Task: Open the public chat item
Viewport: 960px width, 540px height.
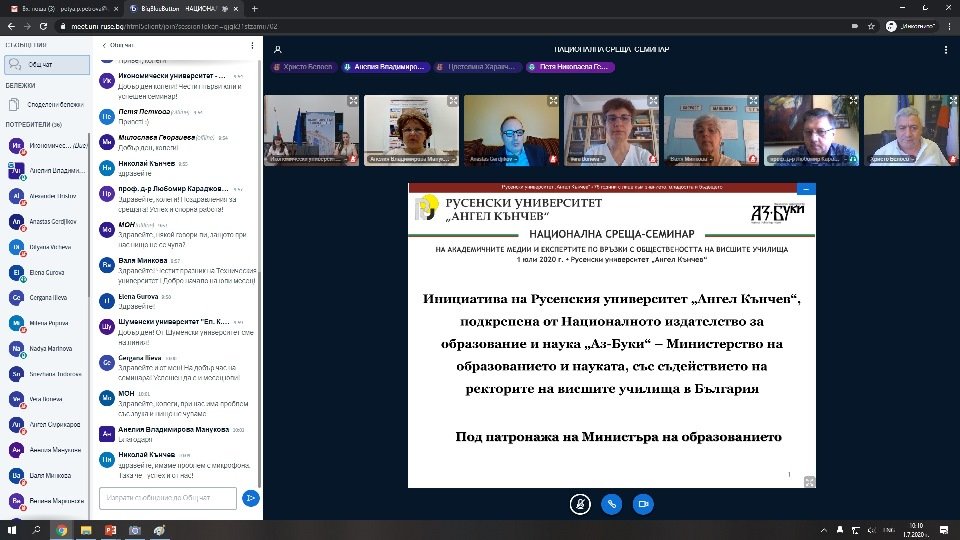Action: pos(47,64)
